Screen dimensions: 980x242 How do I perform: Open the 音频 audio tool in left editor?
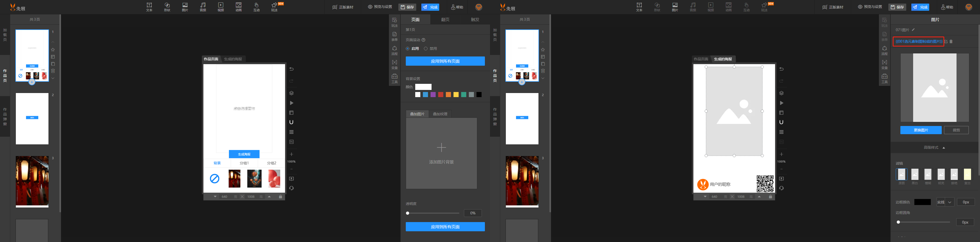click(203, 7)
